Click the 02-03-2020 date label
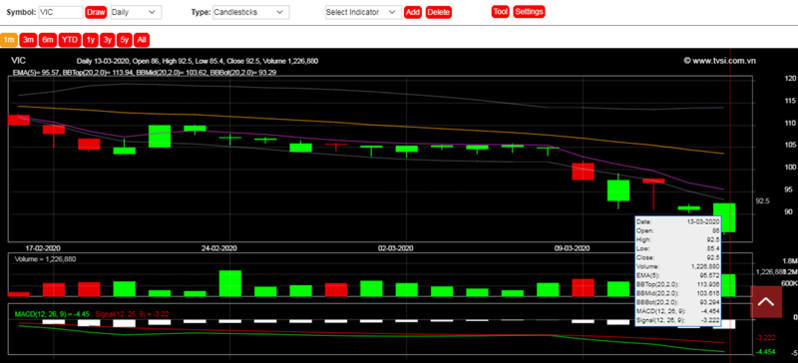This screenshot has height=363, width=798. (x=395, y=248)
